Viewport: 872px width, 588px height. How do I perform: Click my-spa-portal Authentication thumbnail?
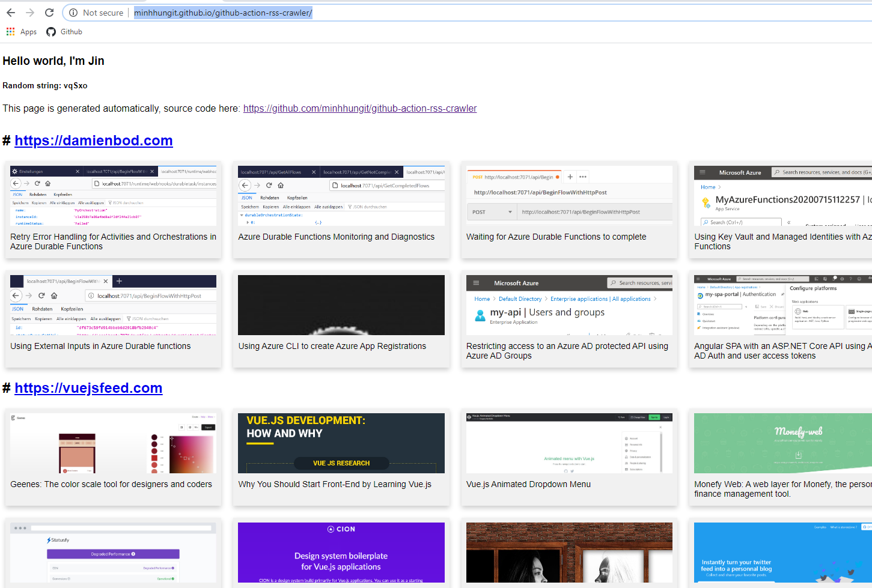tap(783, 305)
